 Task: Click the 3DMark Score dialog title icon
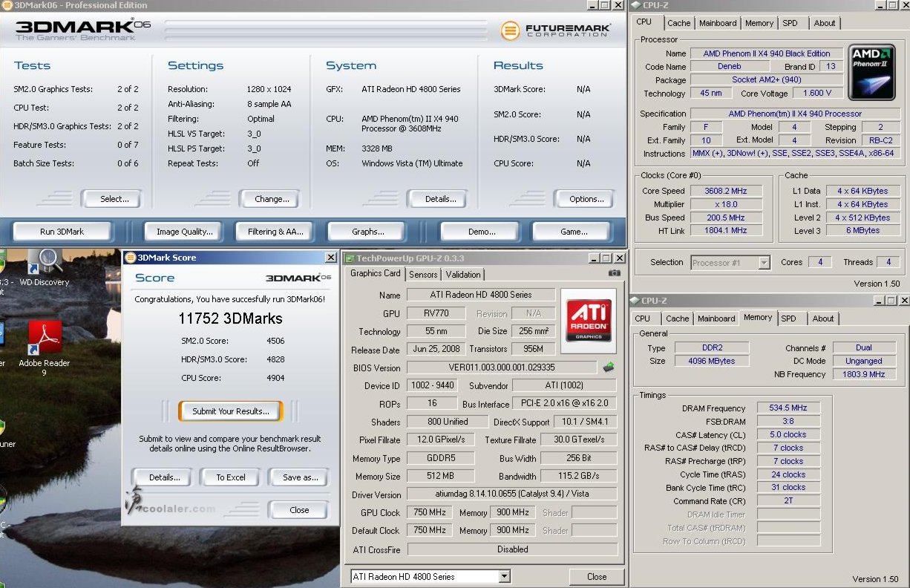131,258
